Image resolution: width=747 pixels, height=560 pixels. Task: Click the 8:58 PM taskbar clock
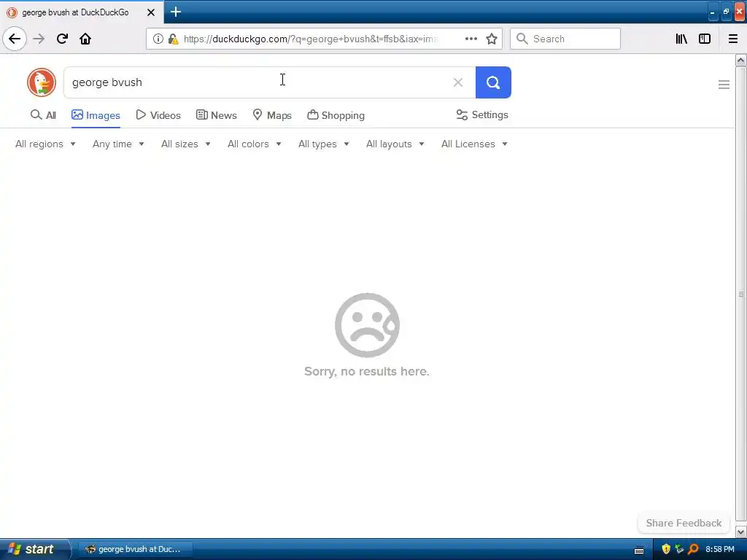pos(720,549)
